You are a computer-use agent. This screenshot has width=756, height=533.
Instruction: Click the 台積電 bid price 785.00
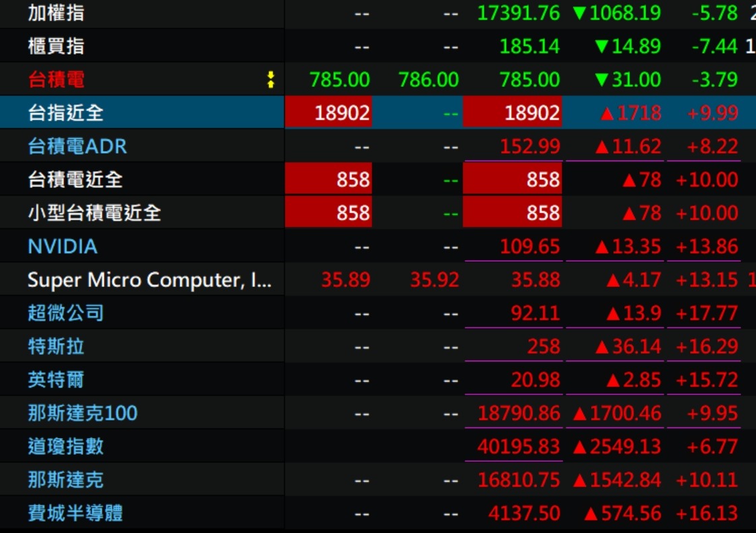point(340,80)
